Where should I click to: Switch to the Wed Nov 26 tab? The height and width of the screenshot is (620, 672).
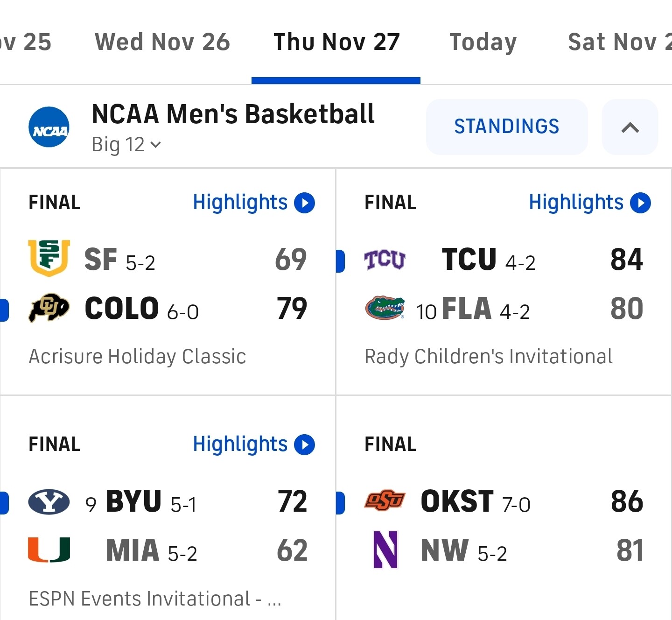point(162,42)
